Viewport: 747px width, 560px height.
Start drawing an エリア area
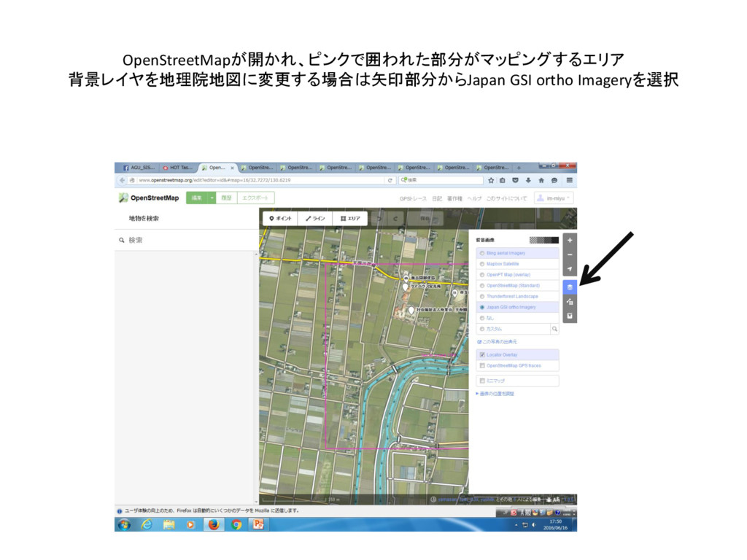[350, 219]
